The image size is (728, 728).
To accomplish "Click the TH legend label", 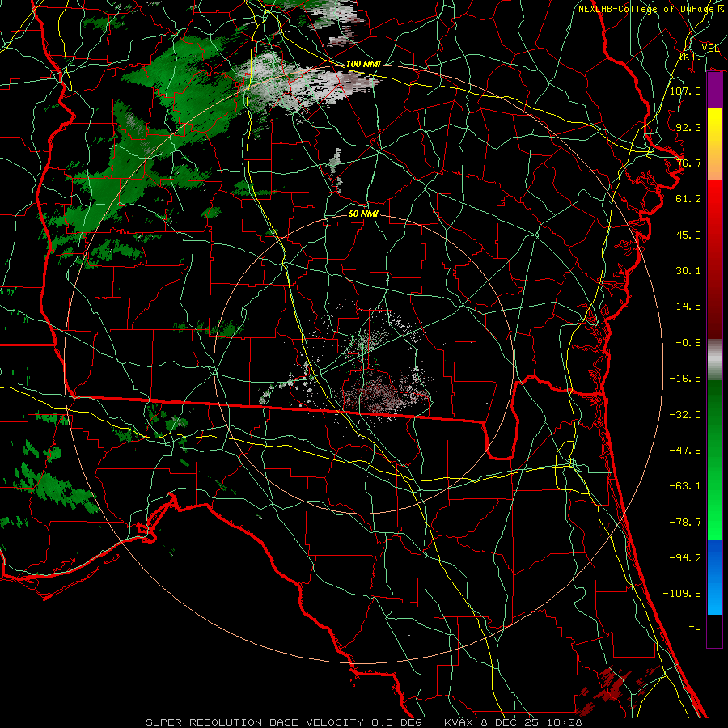I will [x=695, y=630].
